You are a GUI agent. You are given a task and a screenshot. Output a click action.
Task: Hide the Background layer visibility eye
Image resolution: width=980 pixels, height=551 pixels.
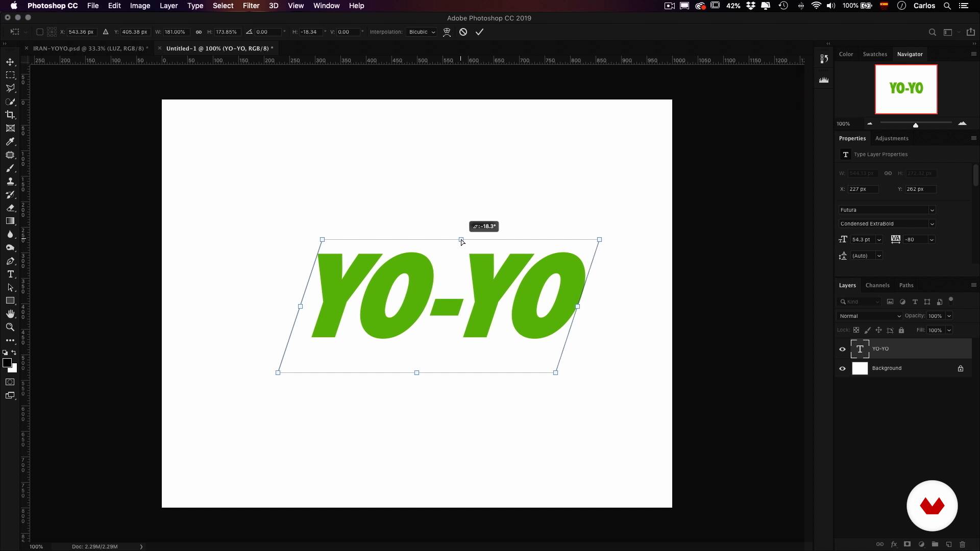[x=842, y=369]
